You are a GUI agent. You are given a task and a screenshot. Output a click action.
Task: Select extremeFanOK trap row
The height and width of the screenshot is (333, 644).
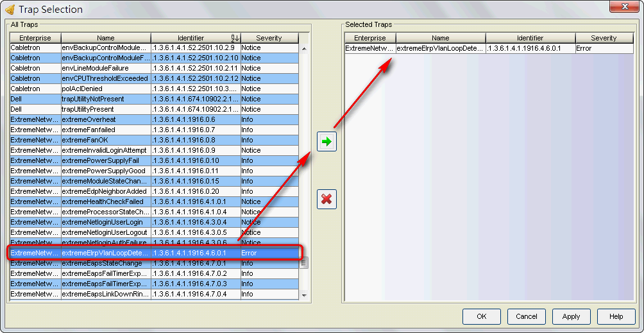click(154, 140)
